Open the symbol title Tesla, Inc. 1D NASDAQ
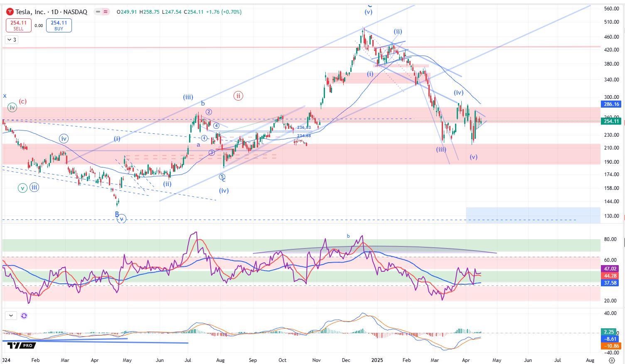 pos(52,12)
